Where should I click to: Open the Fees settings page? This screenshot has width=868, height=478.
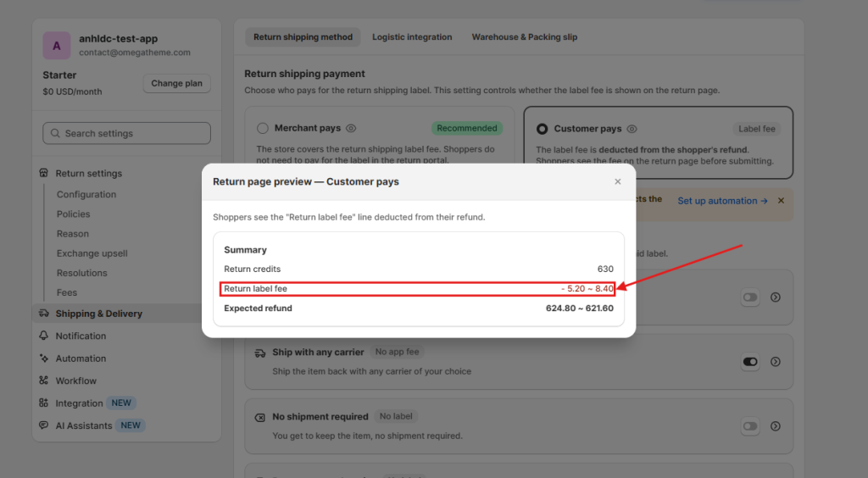tap(67, 292)
